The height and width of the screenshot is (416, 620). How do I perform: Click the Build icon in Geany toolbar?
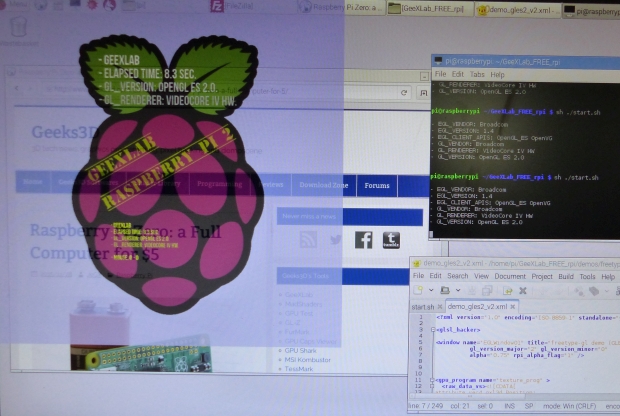594,291
